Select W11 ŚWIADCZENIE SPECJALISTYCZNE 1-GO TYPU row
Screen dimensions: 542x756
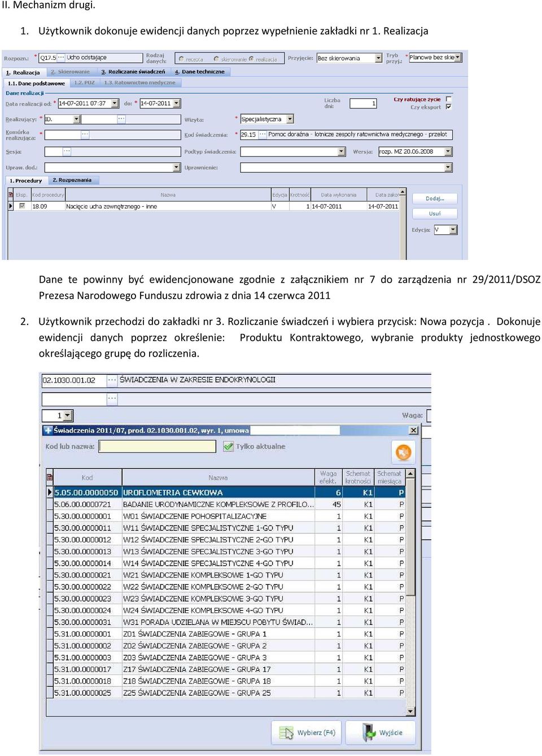pos(226,528)
